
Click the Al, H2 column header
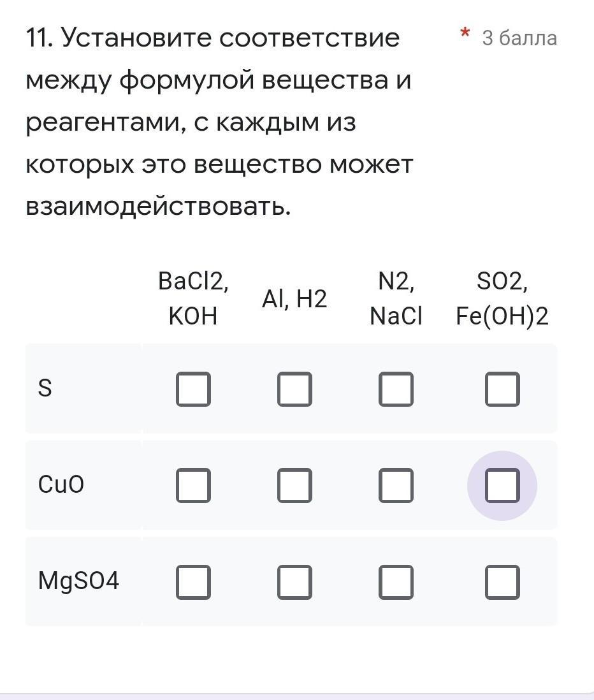294,298
